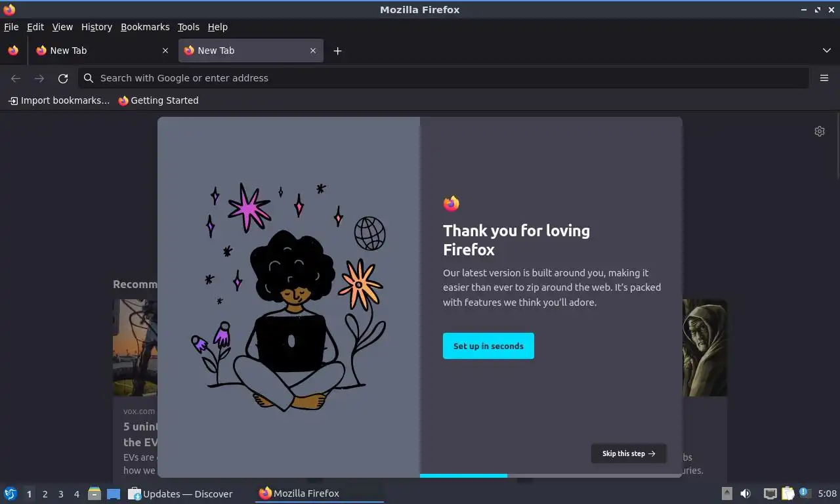
Task: Go back one page
Action: pos(16,78)
